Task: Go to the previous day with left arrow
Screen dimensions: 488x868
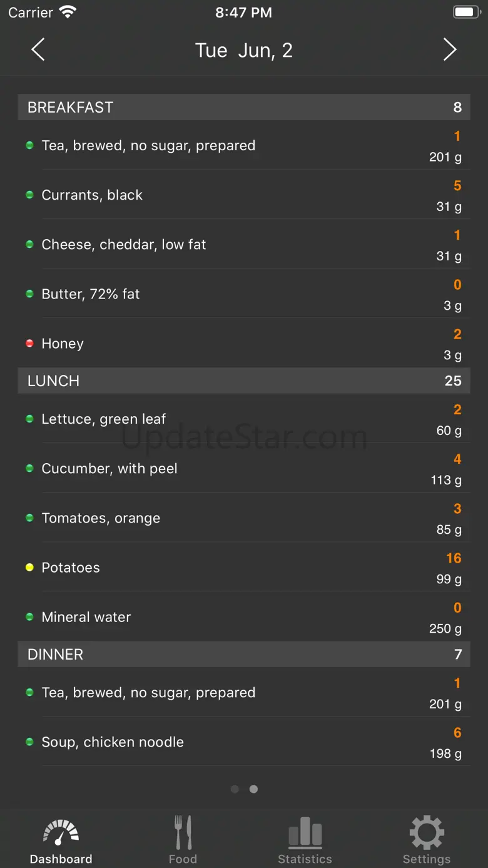Action: [x=38, y=49]
